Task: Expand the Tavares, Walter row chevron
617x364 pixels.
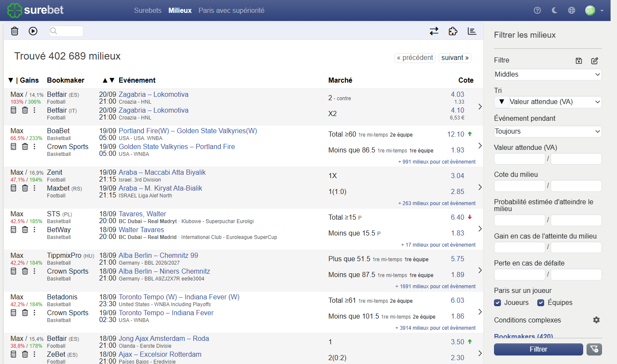Action: click(x=480, y=229)
